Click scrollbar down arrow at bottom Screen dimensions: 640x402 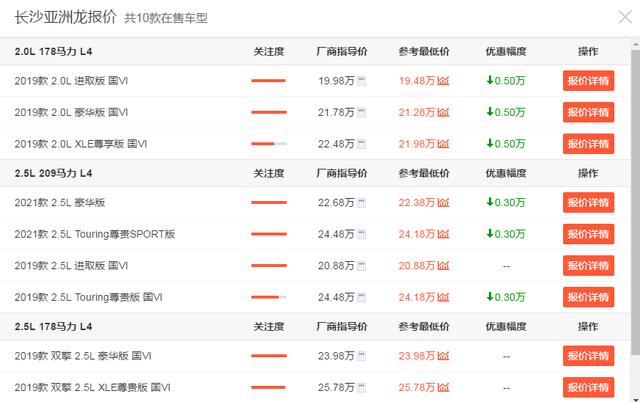tap(636, 398)
